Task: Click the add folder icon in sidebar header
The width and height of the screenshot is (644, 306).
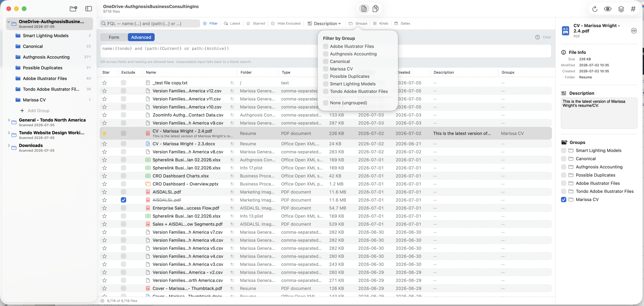Action: 73,9
